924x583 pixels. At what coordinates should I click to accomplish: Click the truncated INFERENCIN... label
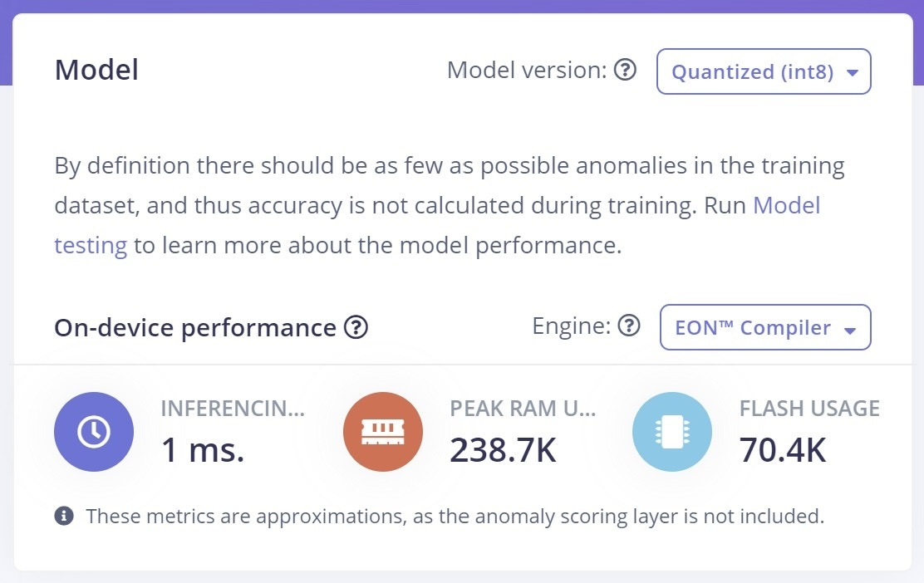pos(233,408)
